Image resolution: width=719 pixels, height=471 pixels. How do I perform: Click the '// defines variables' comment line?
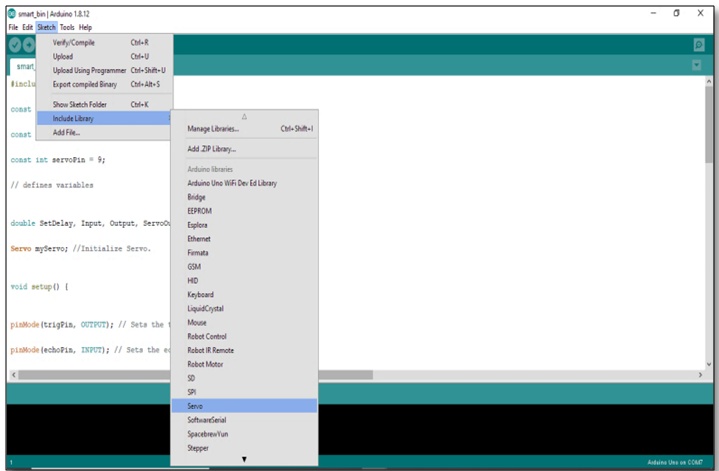point(52,185)
